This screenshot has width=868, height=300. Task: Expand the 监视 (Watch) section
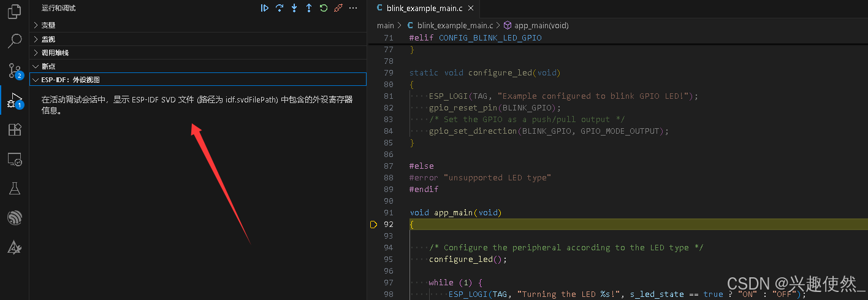[x=198, y=39]
